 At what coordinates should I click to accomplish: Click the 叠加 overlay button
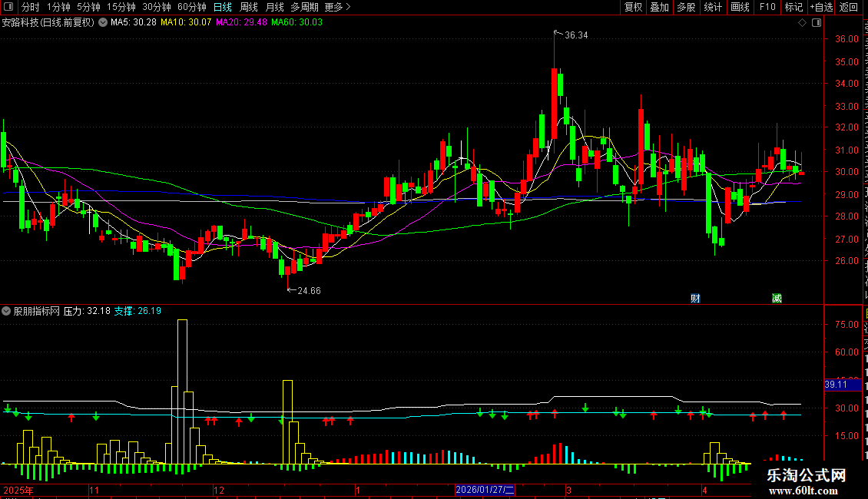[x=660, y=7]
